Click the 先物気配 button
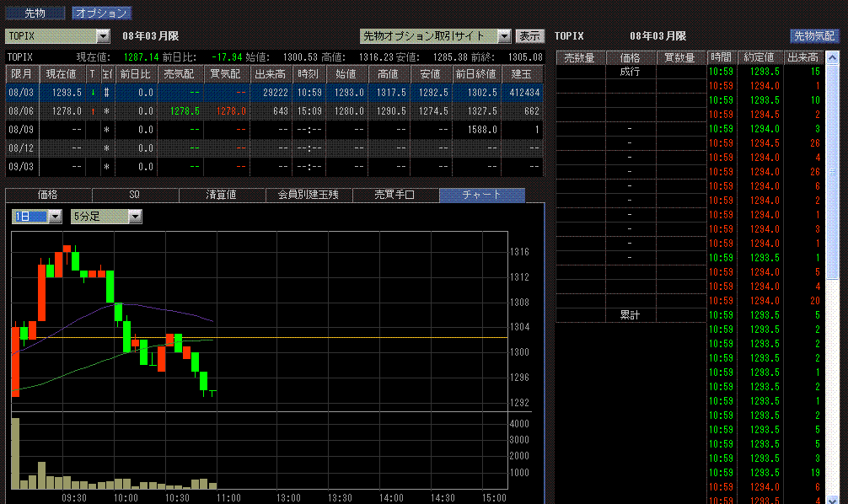This screenshot has width=848, height=504. [x=814, y=36]
